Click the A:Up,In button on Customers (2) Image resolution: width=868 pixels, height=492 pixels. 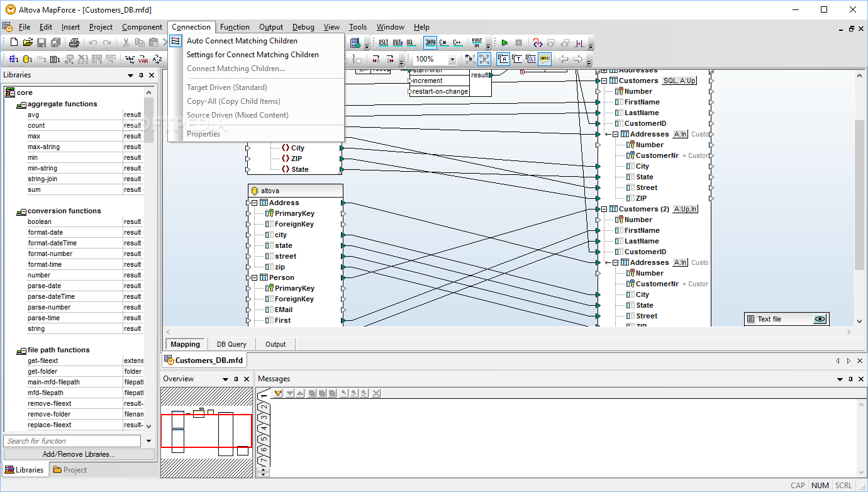tap(685, 209)
